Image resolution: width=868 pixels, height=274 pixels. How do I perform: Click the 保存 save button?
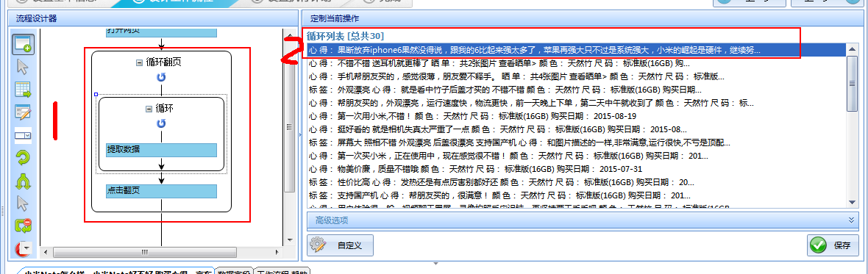832,245
